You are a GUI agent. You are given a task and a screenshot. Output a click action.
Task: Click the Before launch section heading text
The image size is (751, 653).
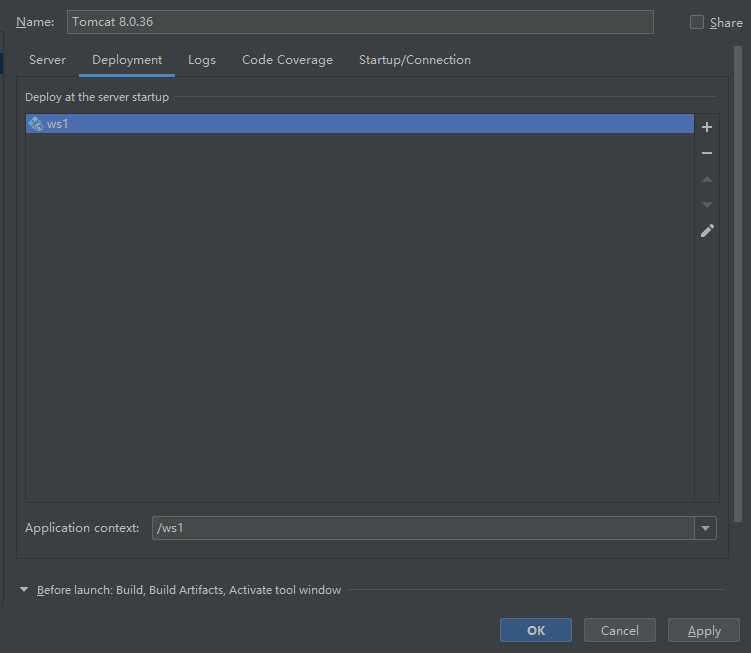tap(189, 590)
